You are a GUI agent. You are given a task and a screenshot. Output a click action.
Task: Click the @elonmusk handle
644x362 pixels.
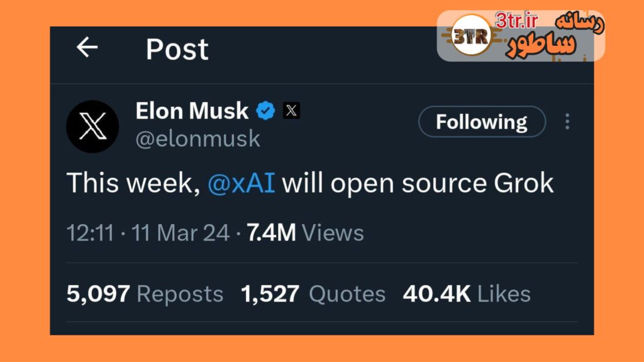coord(197,139)
